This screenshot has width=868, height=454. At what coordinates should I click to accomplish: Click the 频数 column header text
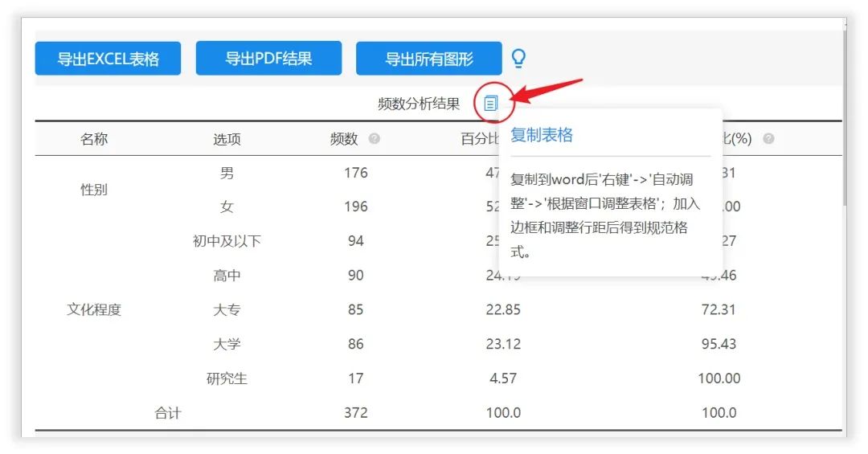(344, 139)
